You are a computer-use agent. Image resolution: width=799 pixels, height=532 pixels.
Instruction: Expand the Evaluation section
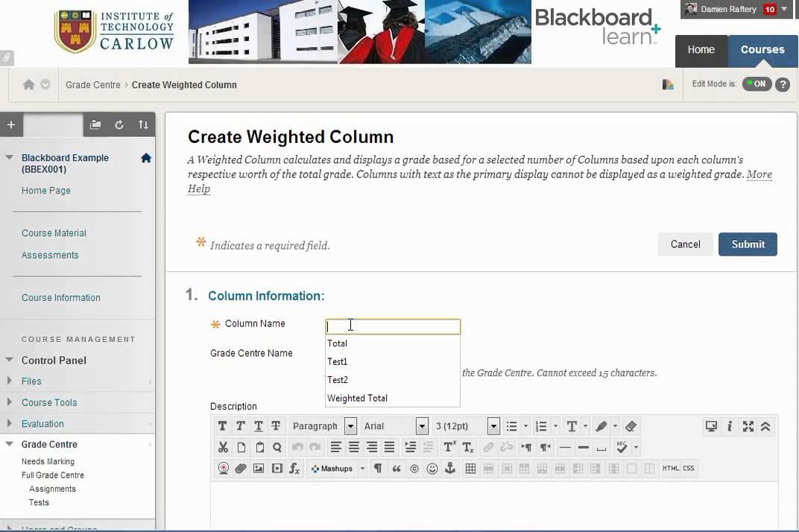pyautogui.click(x=9, y=423)
